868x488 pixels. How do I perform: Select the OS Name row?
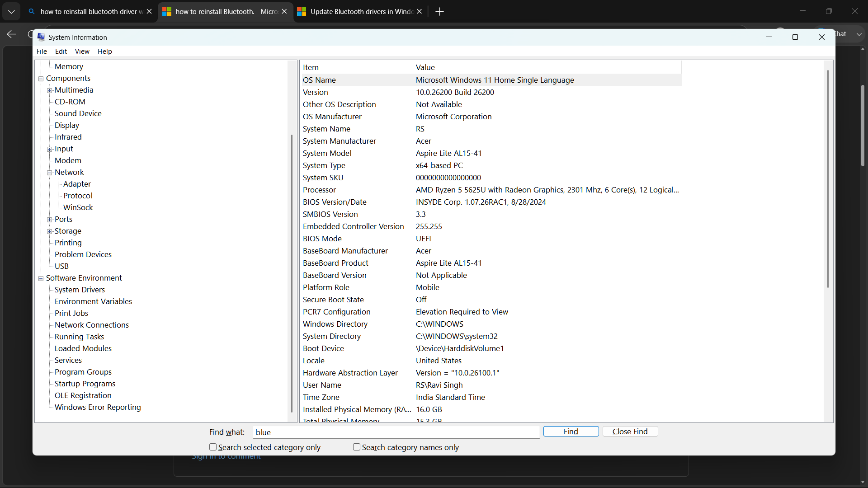tap(491, 80)
